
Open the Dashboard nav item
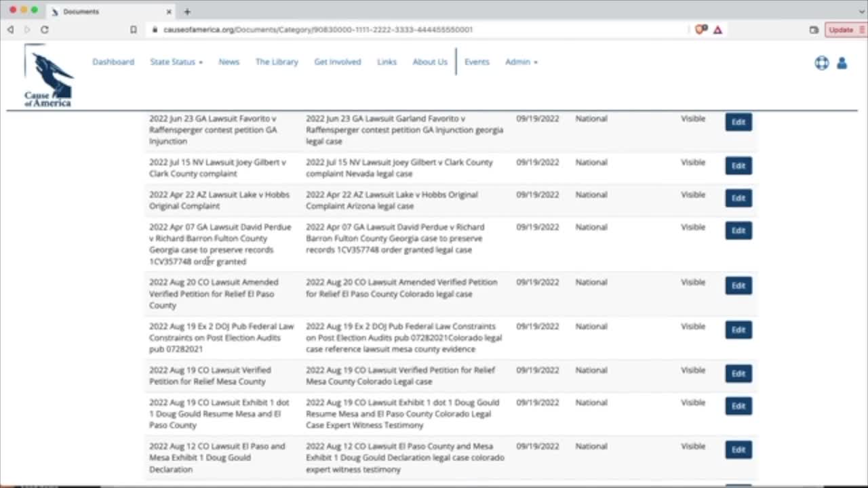coord(113,62)
